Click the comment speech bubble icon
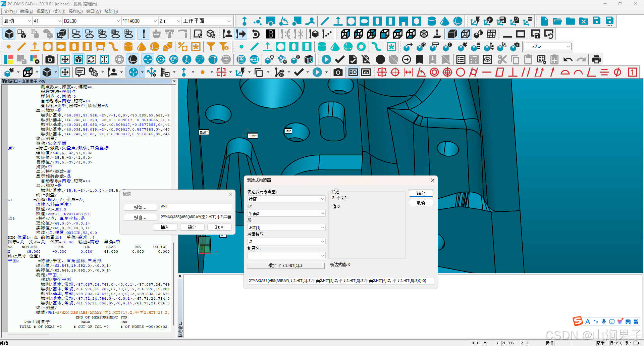This screenshot has height=346, width=644. coord(80,72)
